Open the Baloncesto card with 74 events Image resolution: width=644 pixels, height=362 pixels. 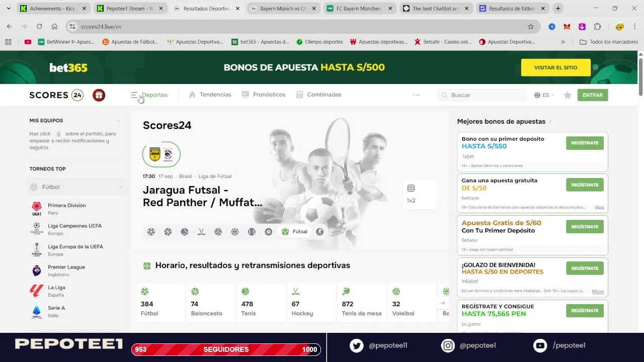(210, 303)
